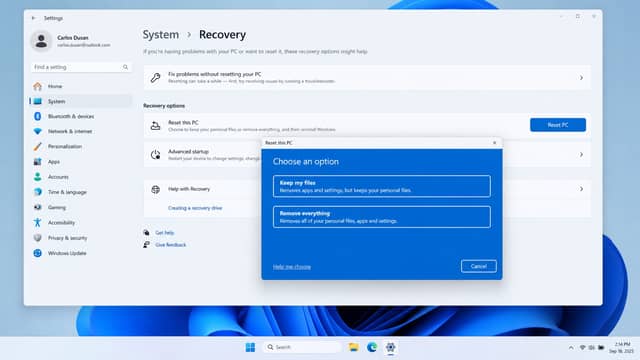The image size is (640, 360).
Task: Choose Remove everything option
Action: pyautogui.click(x=382, y=217)
